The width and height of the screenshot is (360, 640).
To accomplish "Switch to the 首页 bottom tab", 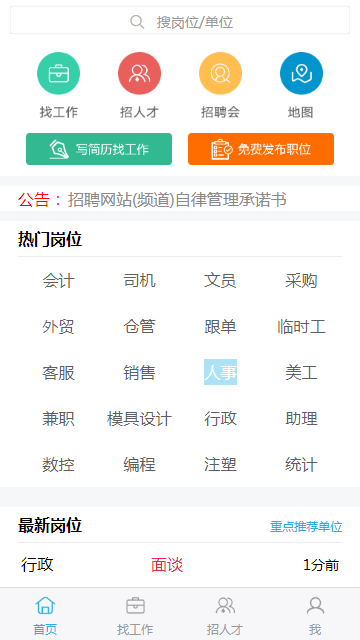I will tap(45, 616).
